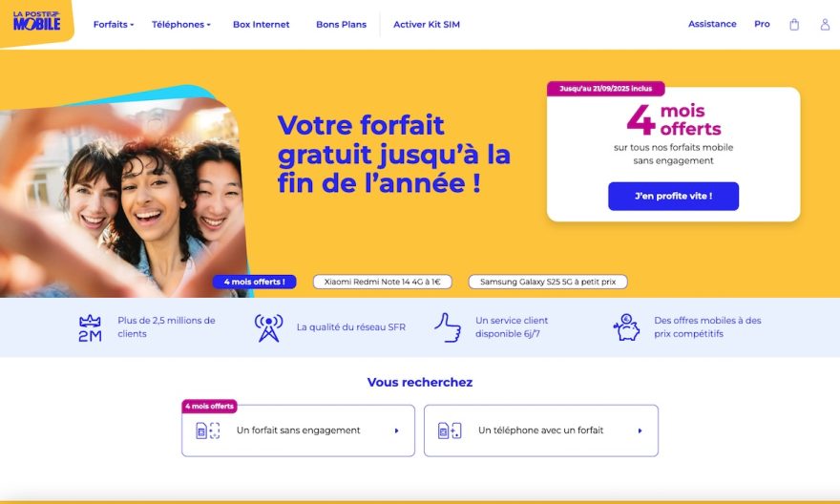Click the SFR network antenna icon
The image size is (840, 504).
pyautogui.click(x=268, y=327)
